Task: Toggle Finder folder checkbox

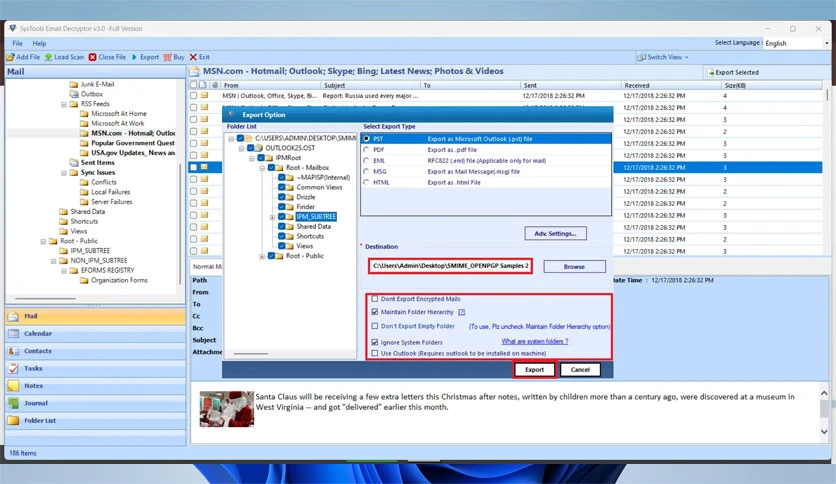Action: [282, 207]
